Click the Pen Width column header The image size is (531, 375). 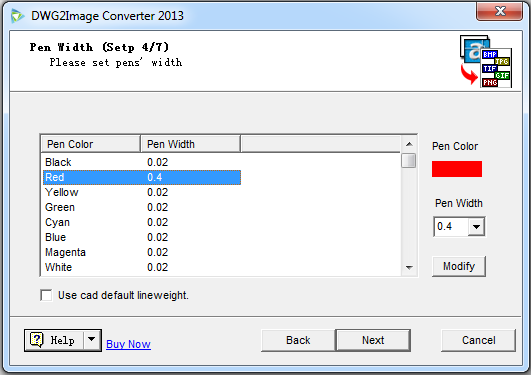click(x=190, y=144)
